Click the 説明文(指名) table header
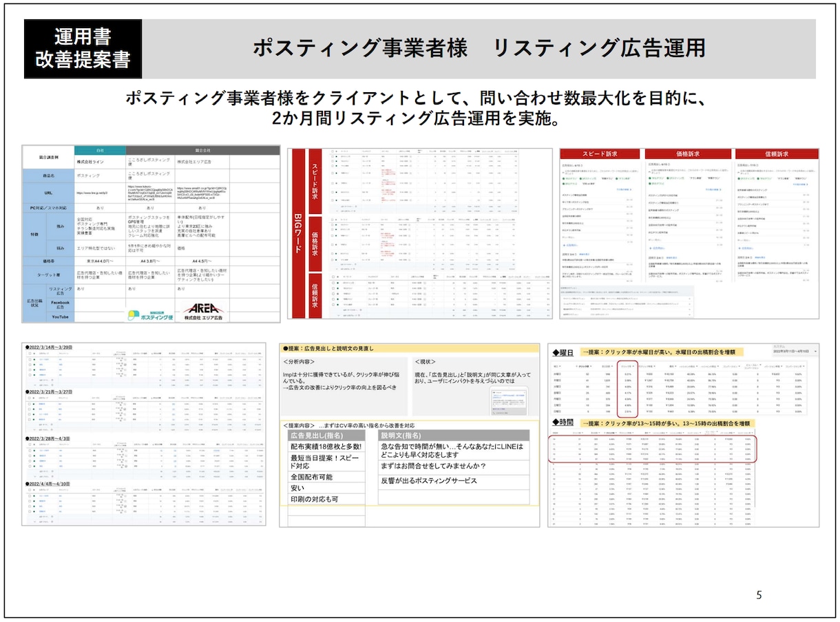This screenshot has height=622, width=840. click(453, 436)
